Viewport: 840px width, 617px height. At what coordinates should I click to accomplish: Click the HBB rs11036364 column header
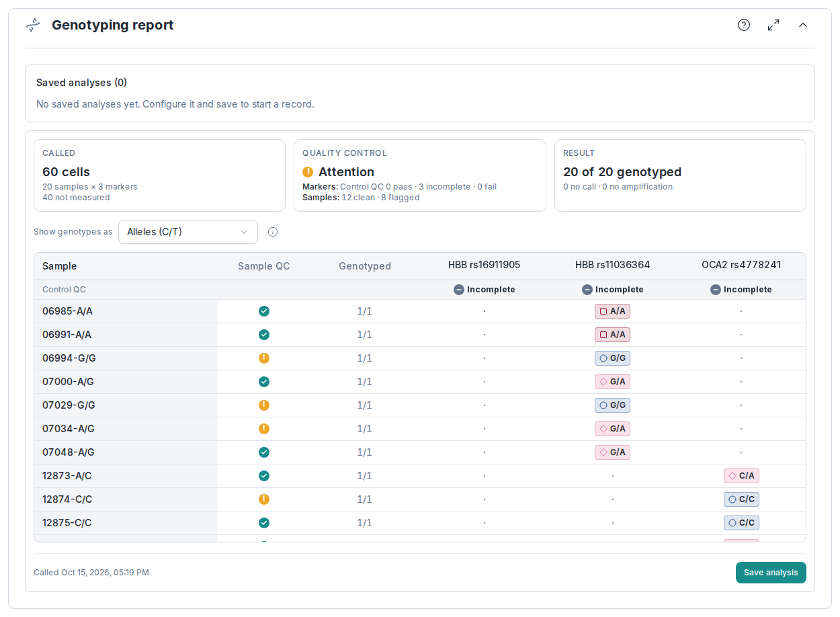click(613, 265)
